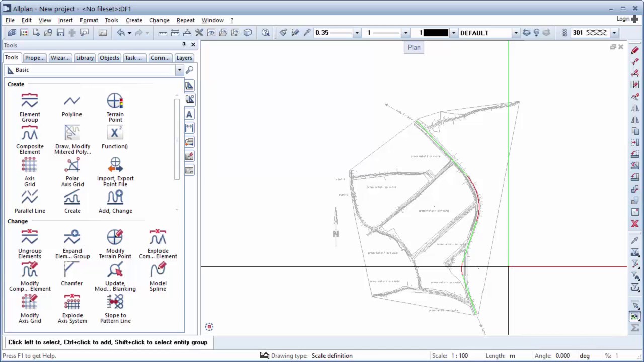Click the Plan view label

click(414, 47)
